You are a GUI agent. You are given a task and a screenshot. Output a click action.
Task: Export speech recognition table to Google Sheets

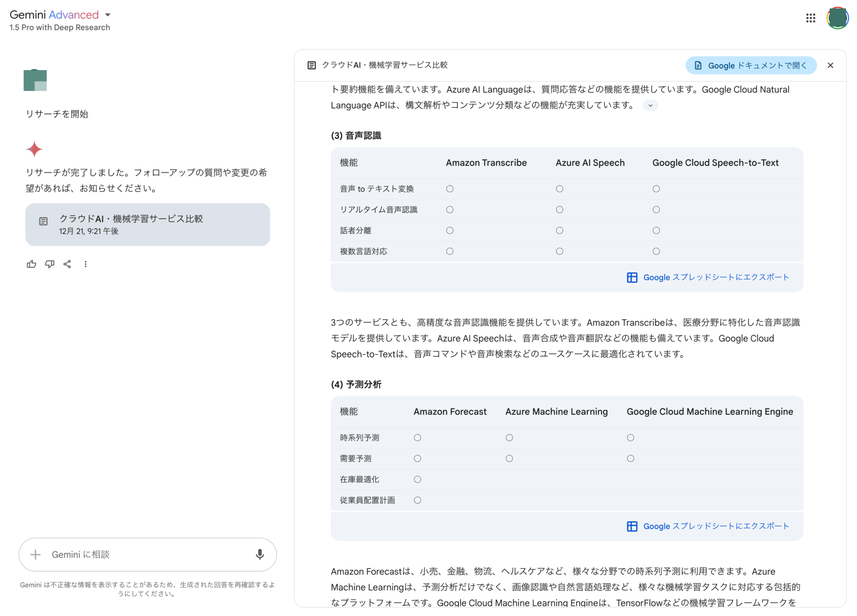(x=708, y=277)
